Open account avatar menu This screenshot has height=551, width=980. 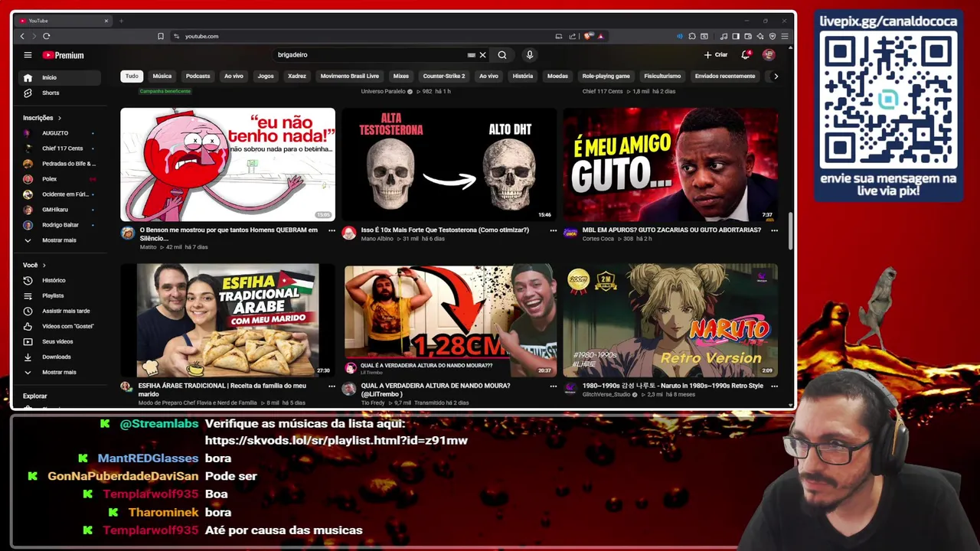coord(769,55)
